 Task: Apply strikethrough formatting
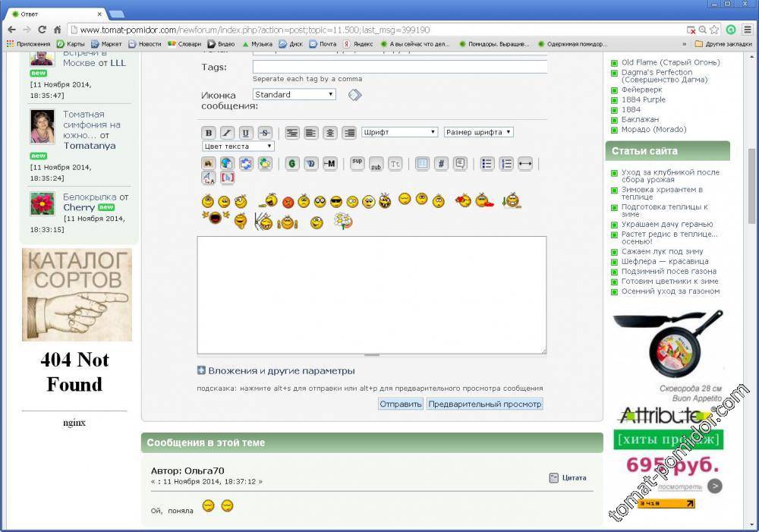[264, 133]
